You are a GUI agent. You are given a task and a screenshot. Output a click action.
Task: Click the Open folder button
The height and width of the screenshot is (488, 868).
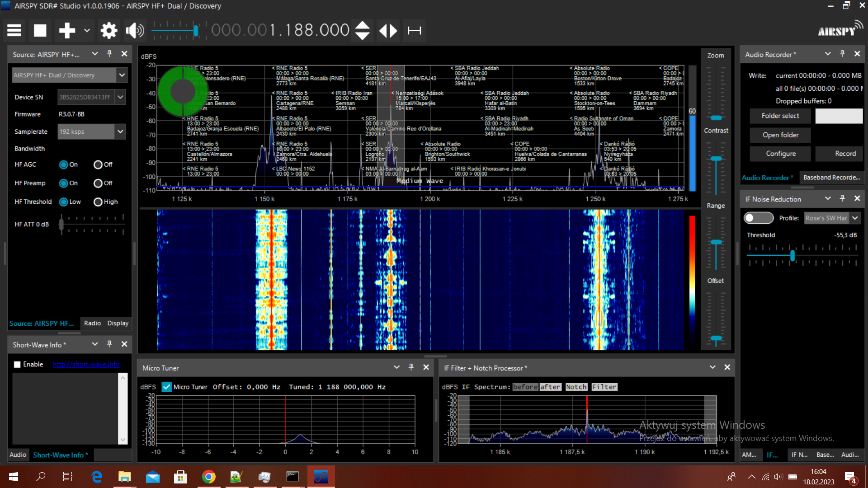pos(780,135)
